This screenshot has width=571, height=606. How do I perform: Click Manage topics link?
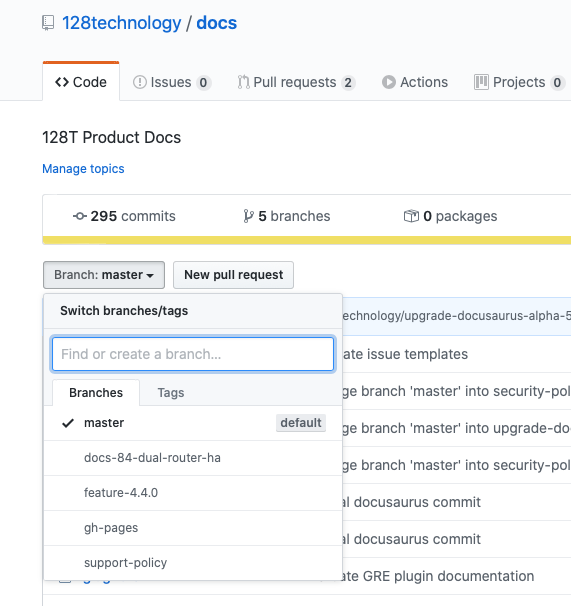click(x=83, y=169)
